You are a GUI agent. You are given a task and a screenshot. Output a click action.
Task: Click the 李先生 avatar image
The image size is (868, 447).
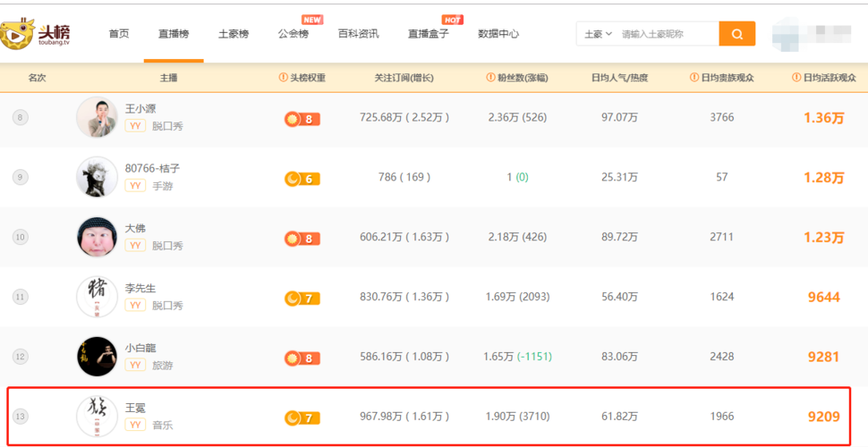coord(97,297)
